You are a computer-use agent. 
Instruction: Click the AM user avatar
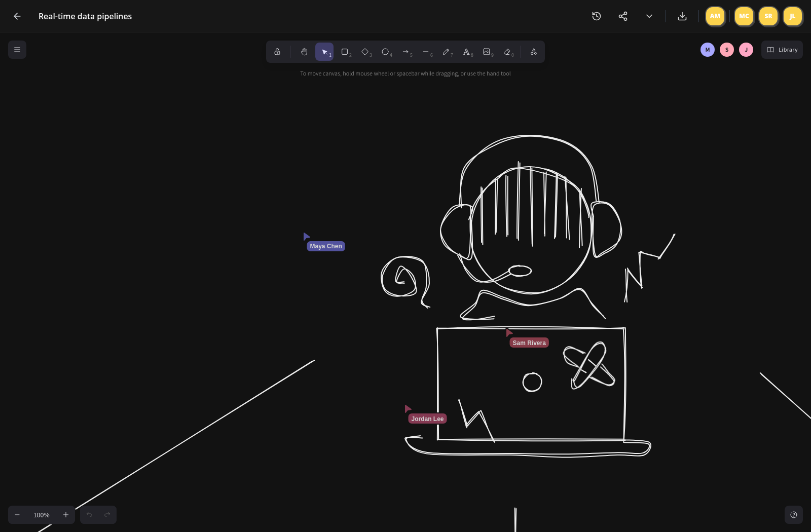715,16
